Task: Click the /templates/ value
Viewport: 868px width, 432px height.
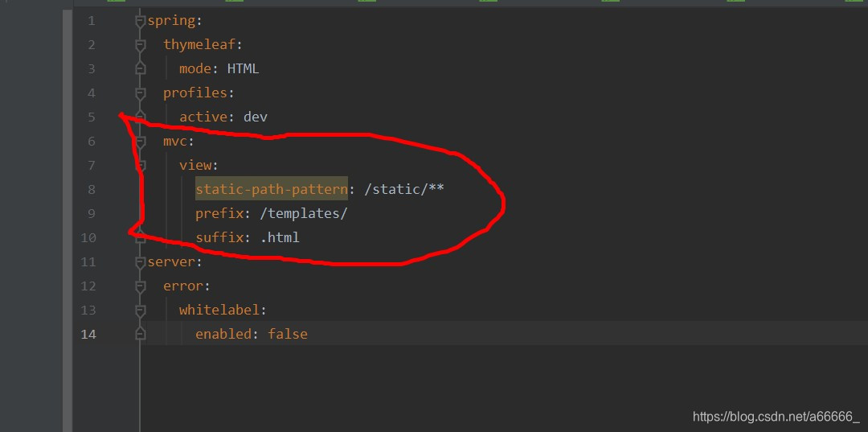Action: click(304, 213)
